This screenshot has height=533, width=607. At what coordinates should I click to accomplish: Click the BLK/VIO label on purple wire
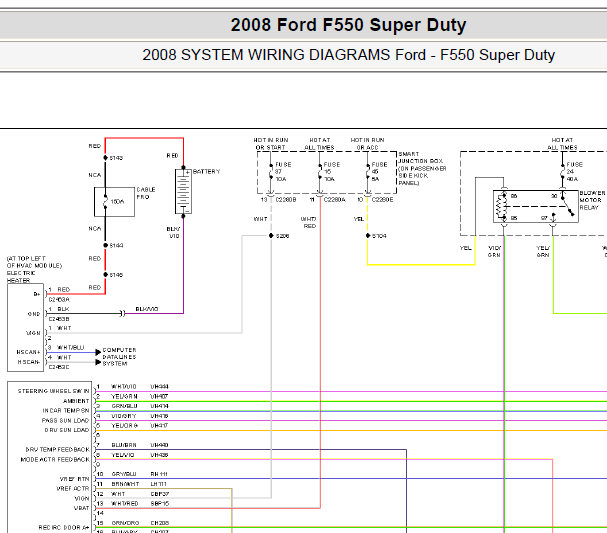coord(147,309)
